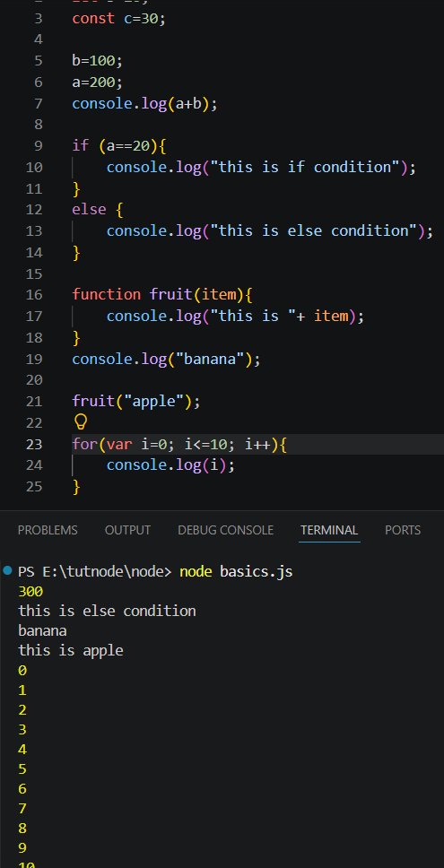Click the terminal output '9'
This screenshot has height=868, width=444.
coord(22,847)
